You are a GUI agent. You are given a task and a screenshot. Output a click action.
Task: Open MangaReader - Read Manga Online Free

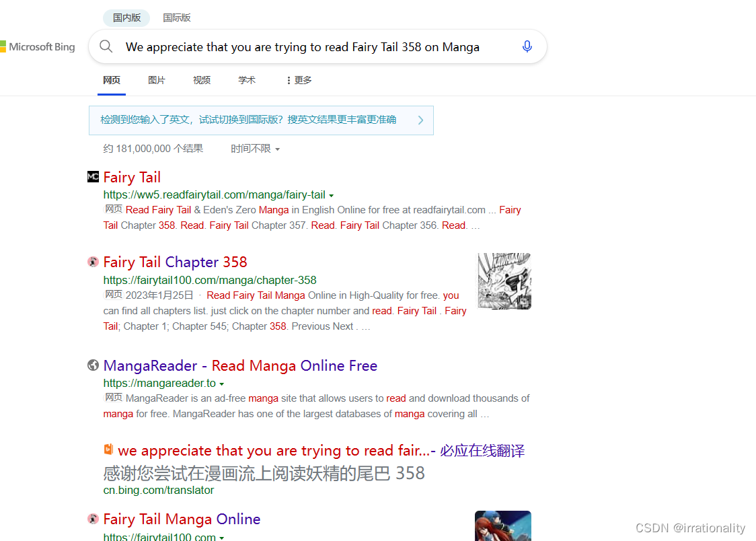[240, 365]
